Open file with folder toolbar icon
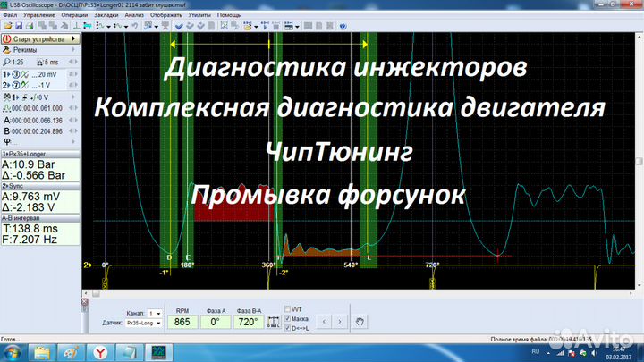This screenshot has height=362, width=644. 8,26
